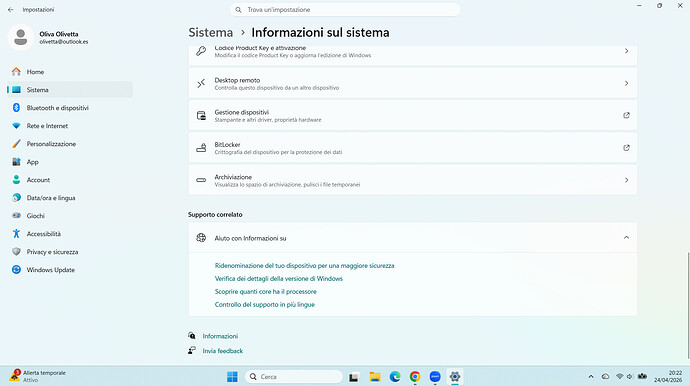Image resolution: width=690 pixels, height=386 pixels.
Task: Open Gestione dispositivi external link icon
Action: 626,115
